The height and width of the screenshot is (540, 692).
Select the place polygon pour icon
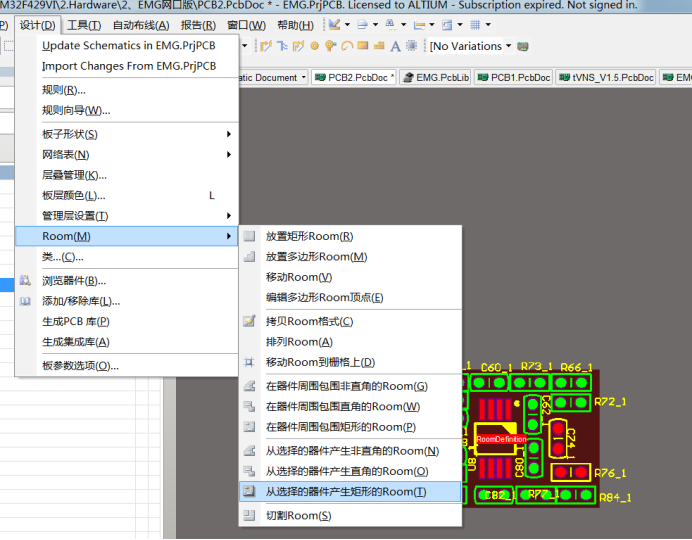pos(379,46)
